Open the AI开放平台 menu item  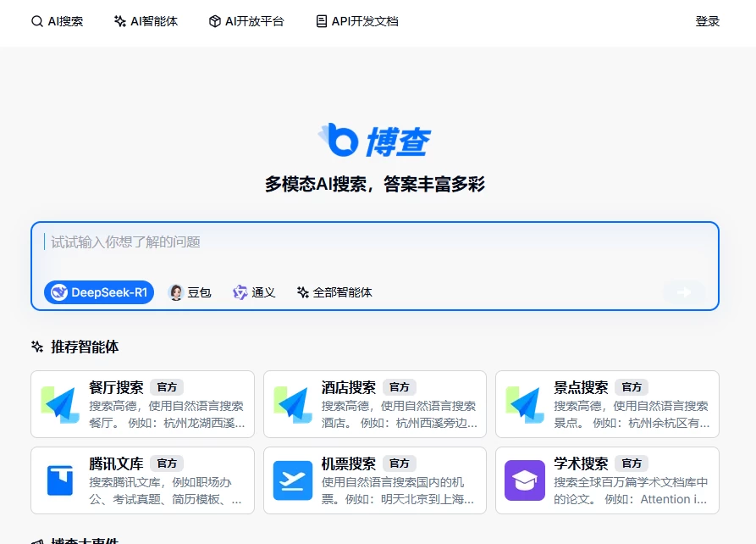click(246, 21)
